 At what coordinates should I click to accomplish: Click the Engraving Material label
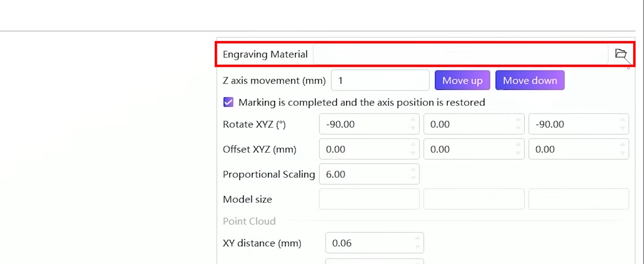265,54
